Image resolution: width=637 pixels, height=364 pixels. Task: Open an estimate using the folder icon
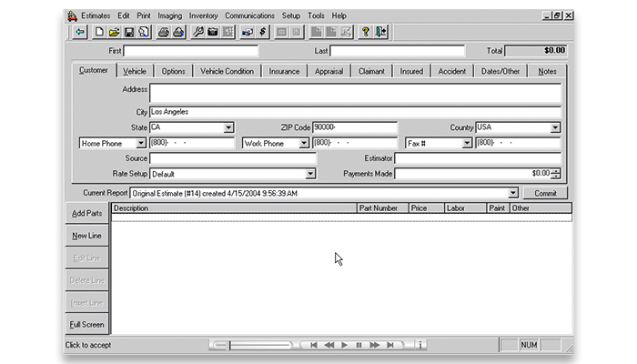pyautogui.click(x=114, y=32)
